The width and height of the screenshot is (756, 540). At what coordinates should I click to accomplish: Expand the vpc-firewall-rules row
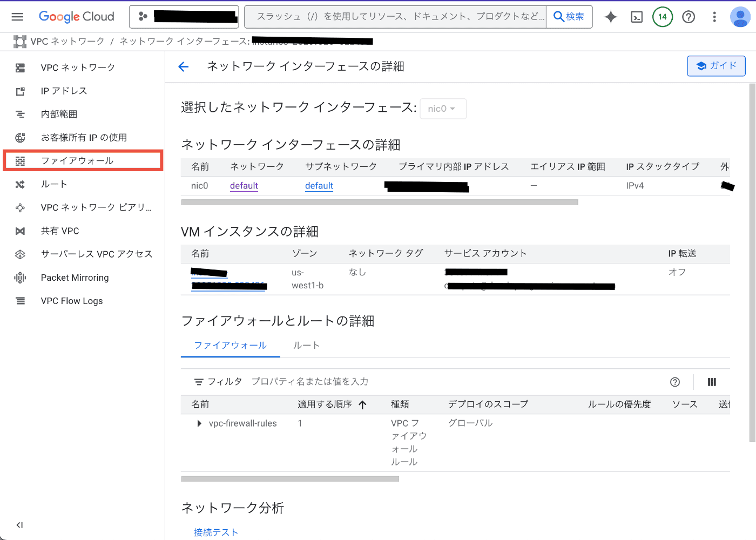click(x=199, y=423)
